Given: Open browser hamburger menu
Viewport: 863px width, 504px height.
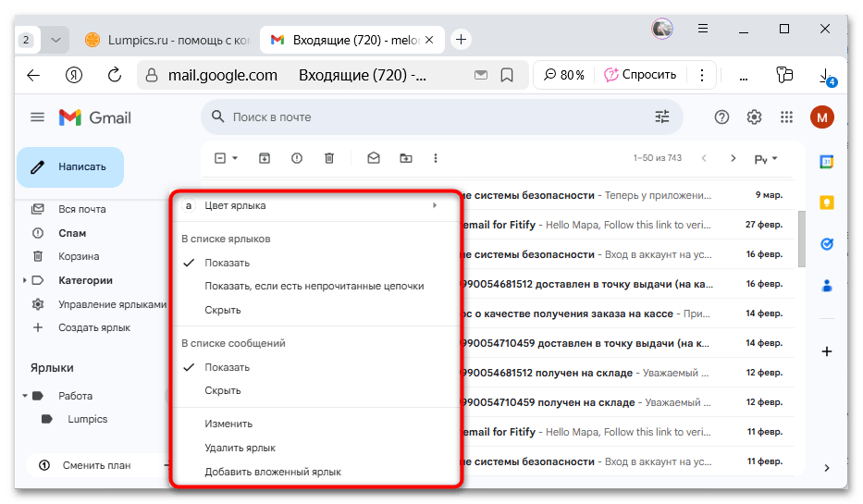Looking at the screenshot, I should [703, 29].
